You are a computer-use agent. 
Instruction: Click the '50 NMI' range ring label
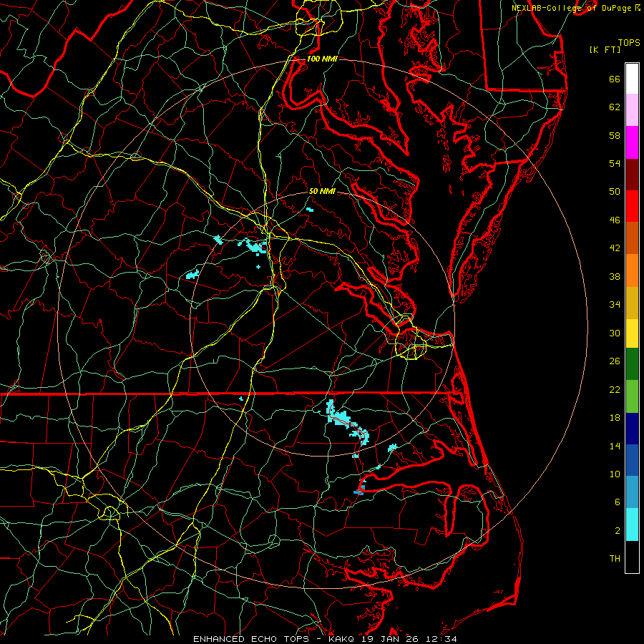322,191
